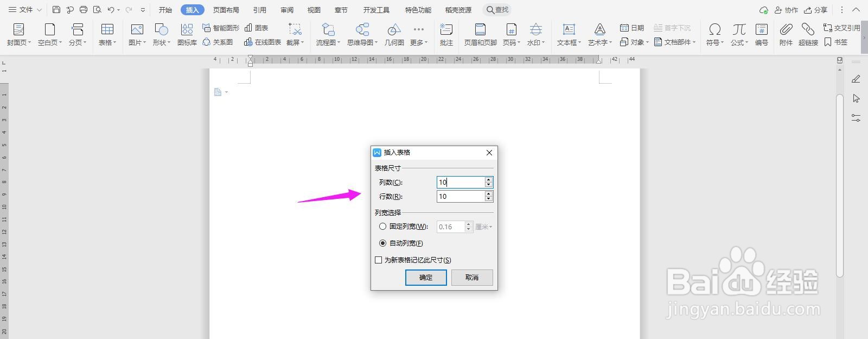Click the 更多 more options icon
868x339 pixels.
point(418,29)
